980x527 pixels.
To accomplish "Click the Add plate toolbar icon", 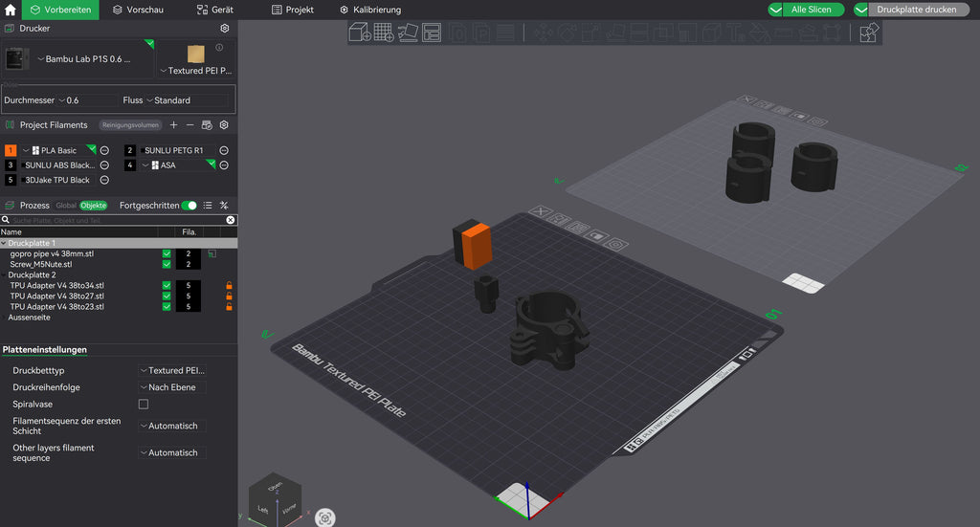I will point(384,33).
